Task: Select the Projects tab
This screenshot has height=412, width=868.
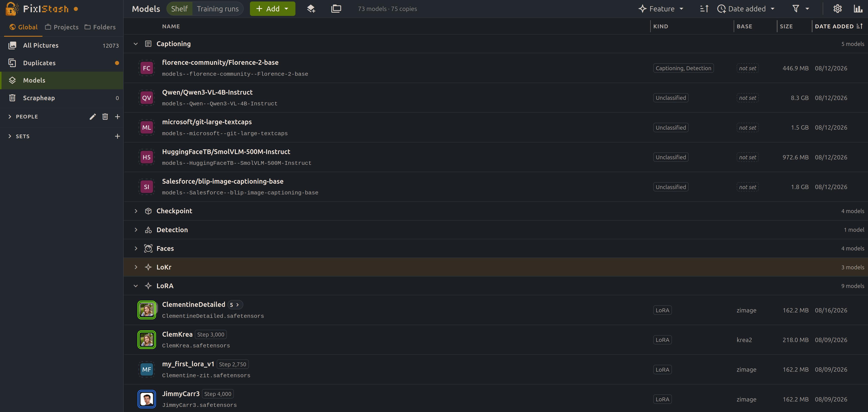Action: [62, 27]
